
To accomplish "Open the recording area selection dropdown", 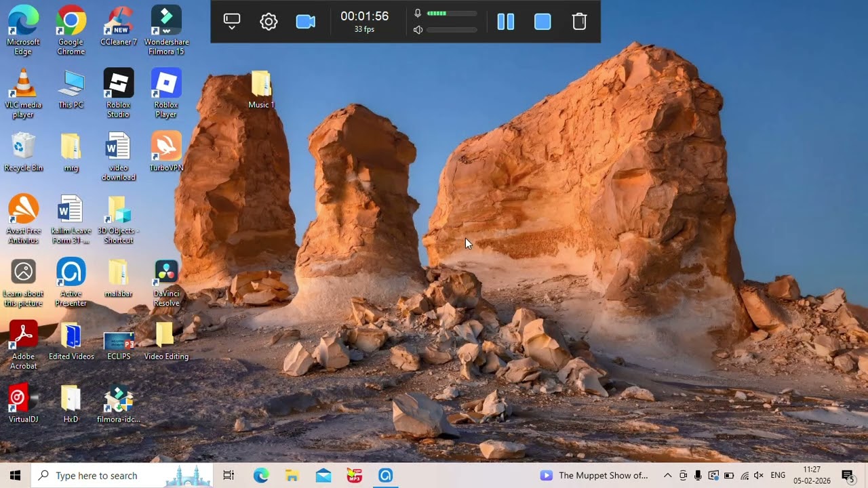I will tap(232, 22).
